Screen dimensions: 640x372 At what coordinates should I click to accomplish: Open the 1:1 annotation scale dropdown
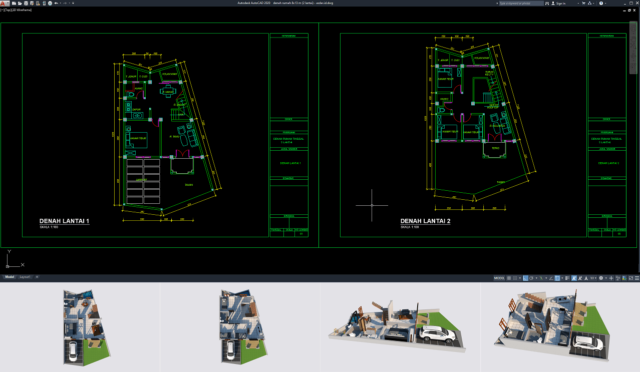(x=593, y=278)
